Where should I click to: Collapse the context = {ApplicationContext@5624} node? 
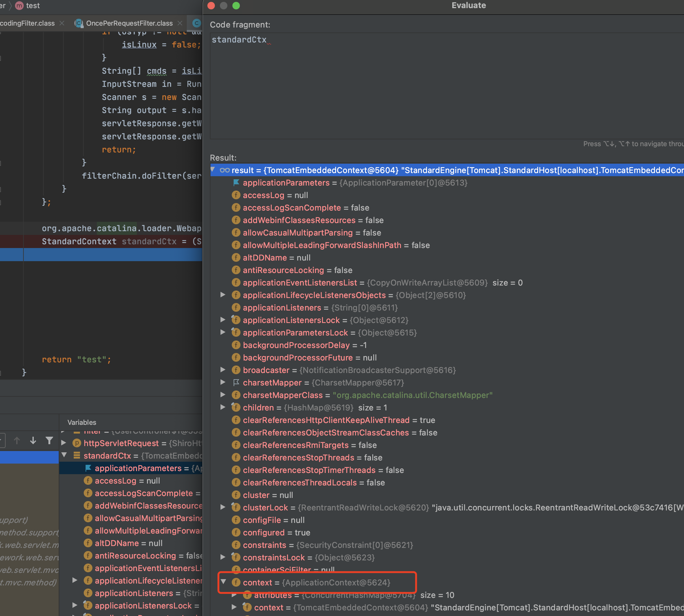pos(223,582)
